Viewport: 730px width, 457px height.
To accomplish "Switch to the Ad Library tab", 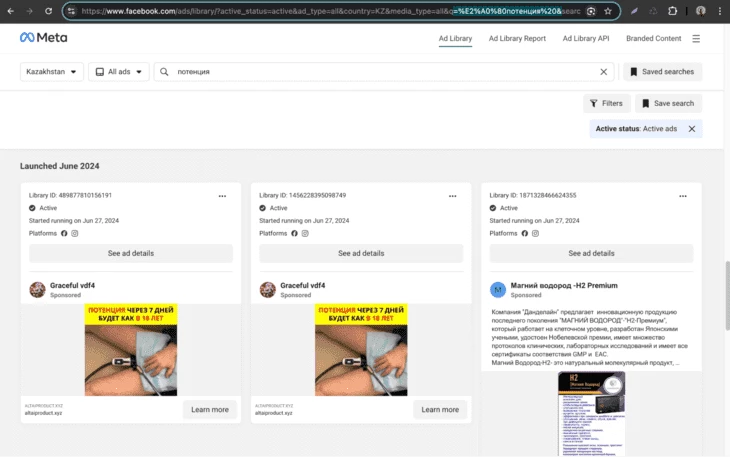I will (x=455, y=39).
